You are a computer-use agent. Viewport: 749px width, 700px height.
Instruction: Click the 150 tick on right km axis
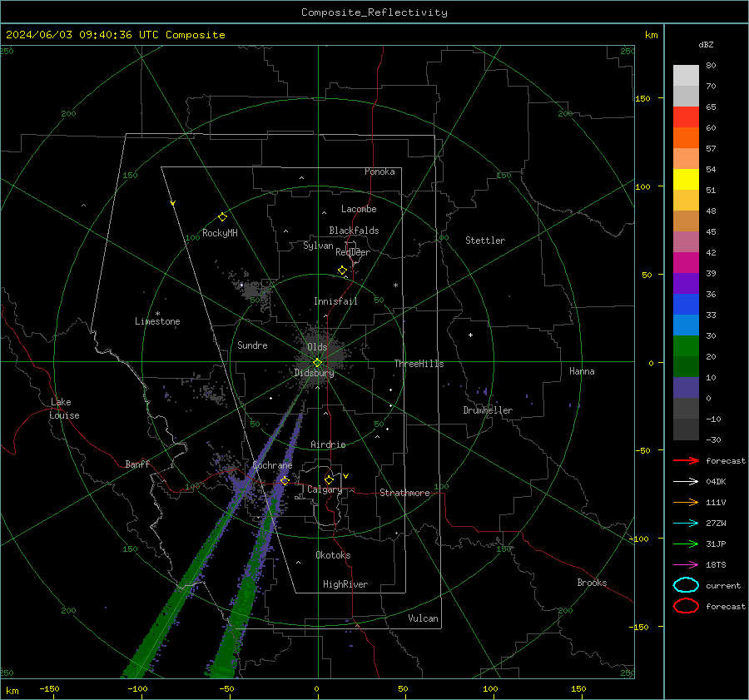point(643,98)
